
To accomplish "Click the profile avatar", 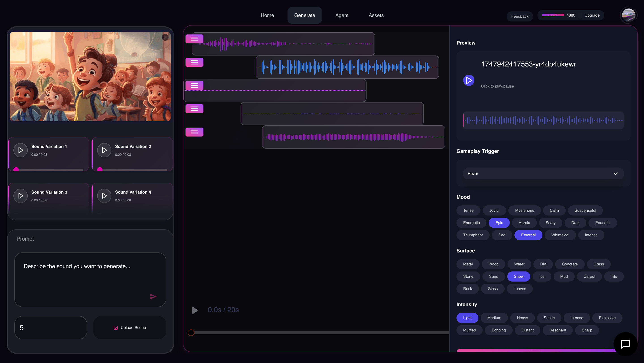I will [x=629, y=15].
